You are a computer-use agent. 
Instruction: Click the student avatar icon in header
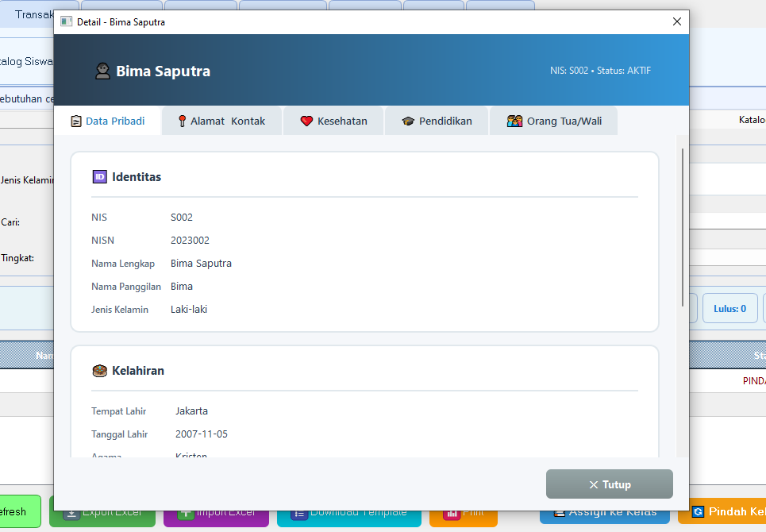(102, 71)
